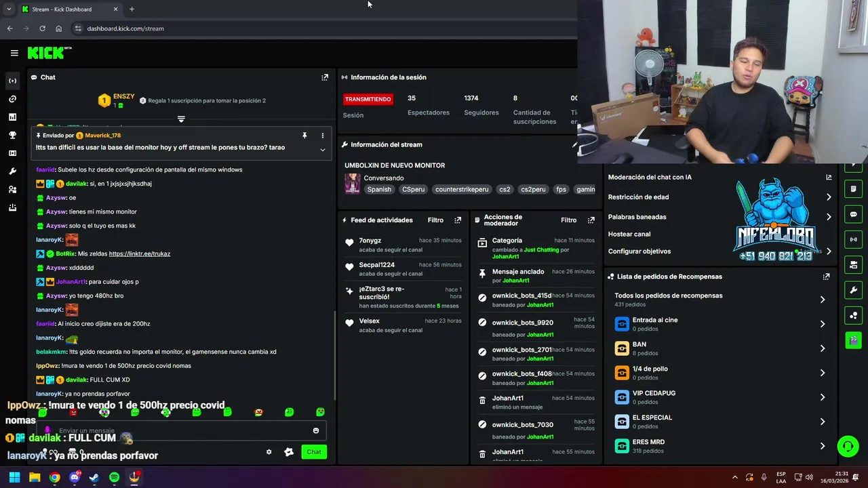The height and width of the screenshot is (488, 868).
Task: Select the Stream - Kick Dashboard browser tab
Action: pos(70,9)
